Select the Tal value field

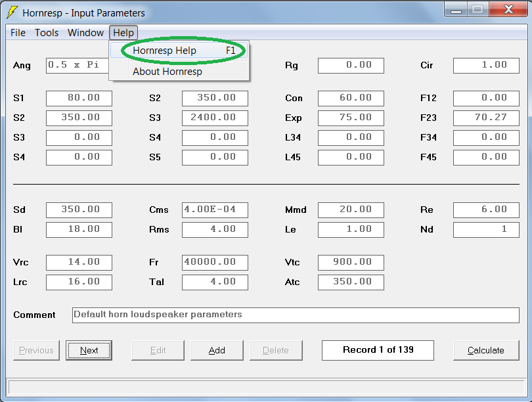pyautogui.click(x=215, y=282)
